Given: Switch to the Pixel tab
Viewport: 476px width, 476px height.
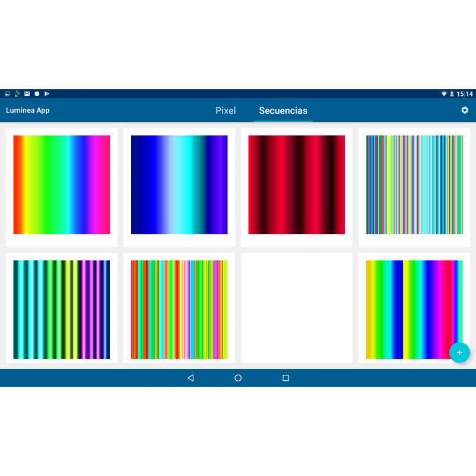Looking at the screenshot, I should (226, 111).
